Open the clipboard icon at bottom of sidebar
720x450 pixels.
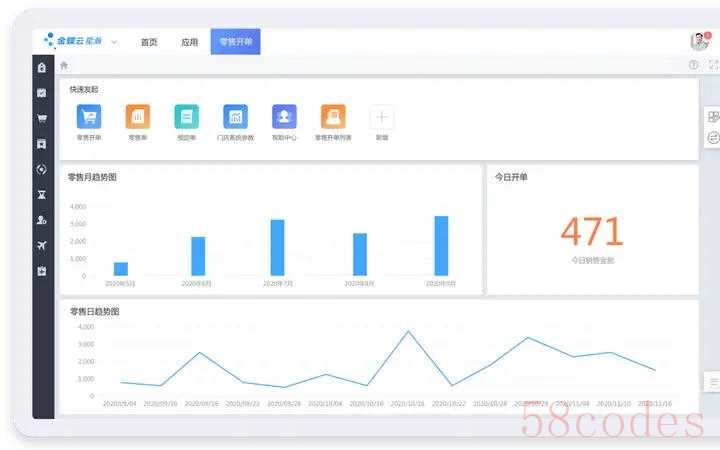(42, 271)
